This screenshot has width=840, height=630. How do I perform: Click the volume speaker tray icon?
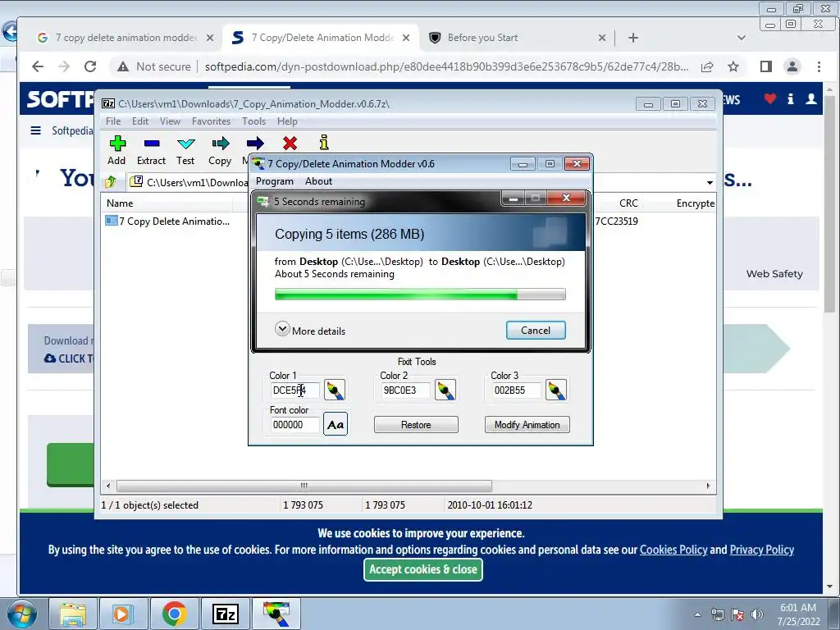click(757, 614)
